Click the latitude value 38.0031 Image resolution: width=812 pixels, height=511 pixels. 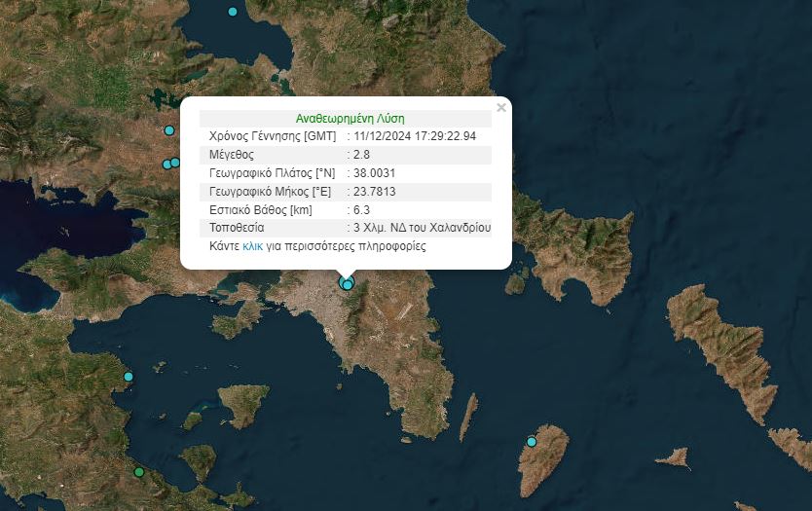tap(374, 173)
